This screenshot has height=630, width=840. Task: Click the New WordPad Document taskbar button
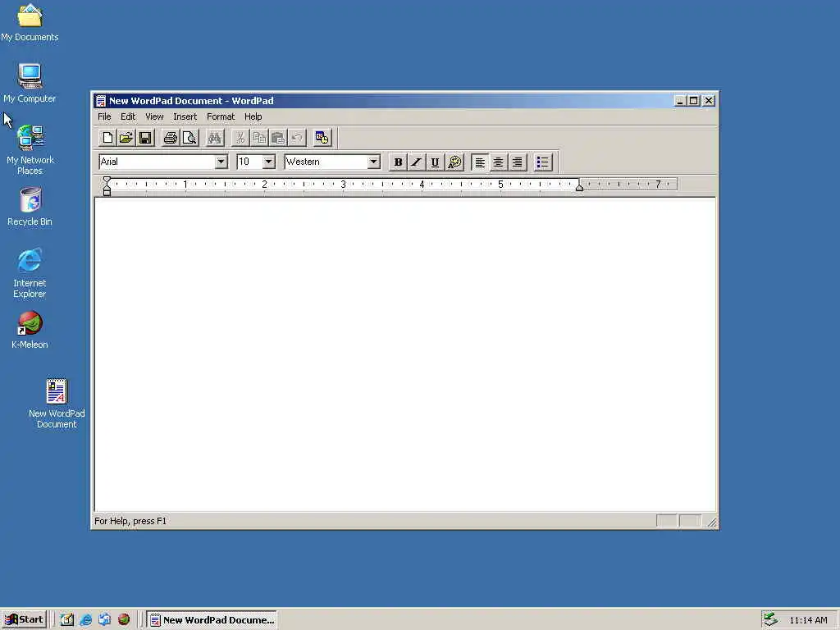pos(212,620)
